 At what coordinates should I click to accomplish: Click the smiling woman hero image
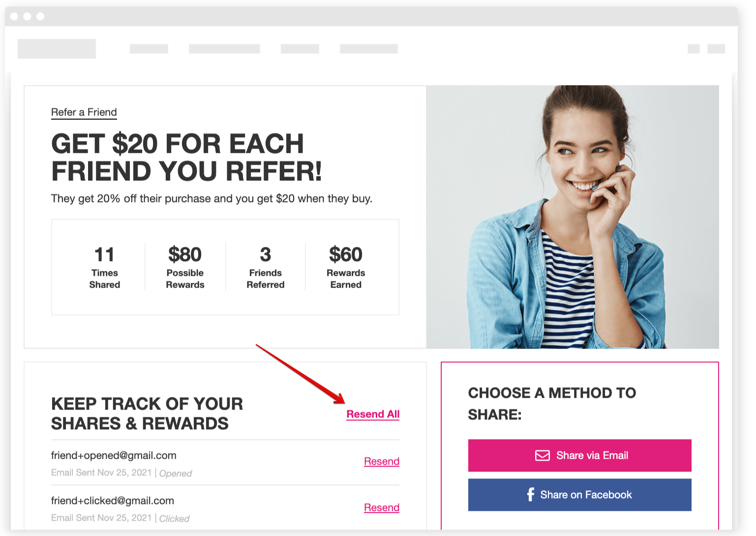573,217
